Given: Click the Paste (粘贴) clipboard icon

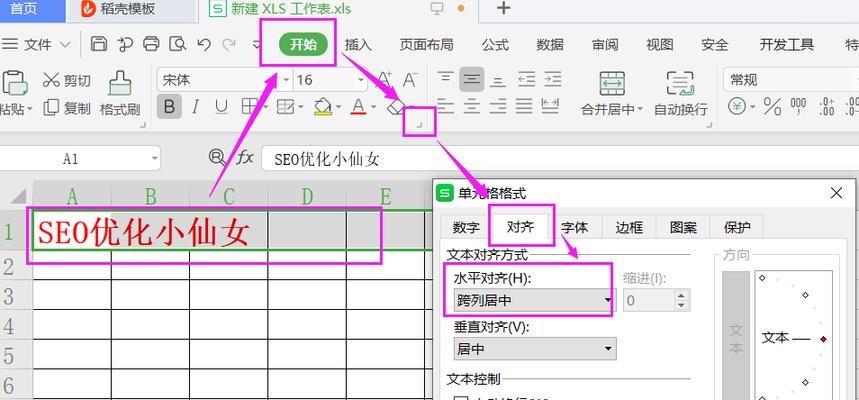Looking at the screenshot, I should pyautogui.click(x=15, y=83).
